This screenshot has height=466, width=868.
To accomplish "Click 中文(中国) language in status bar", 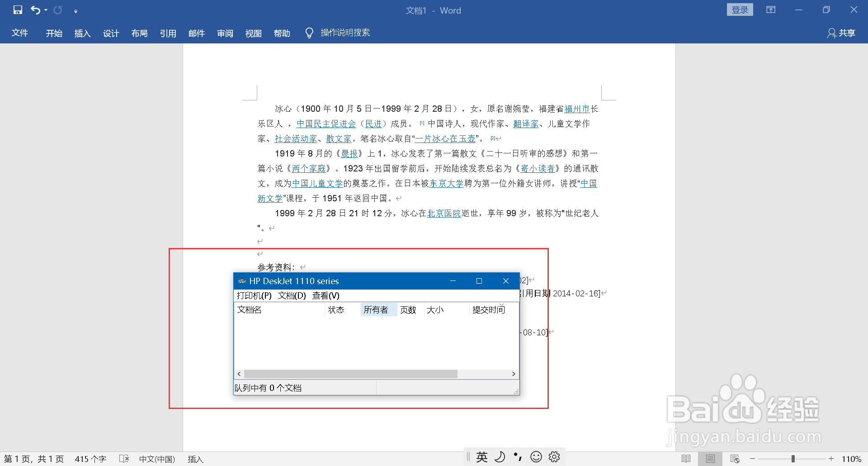I will [x=157, y=459].
